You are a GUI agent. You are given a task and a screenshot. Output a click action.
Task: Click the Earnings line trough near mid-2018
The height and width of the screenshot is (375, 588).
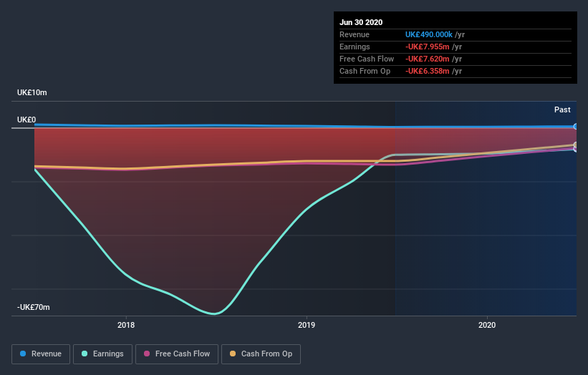click(x=214, y=313)
